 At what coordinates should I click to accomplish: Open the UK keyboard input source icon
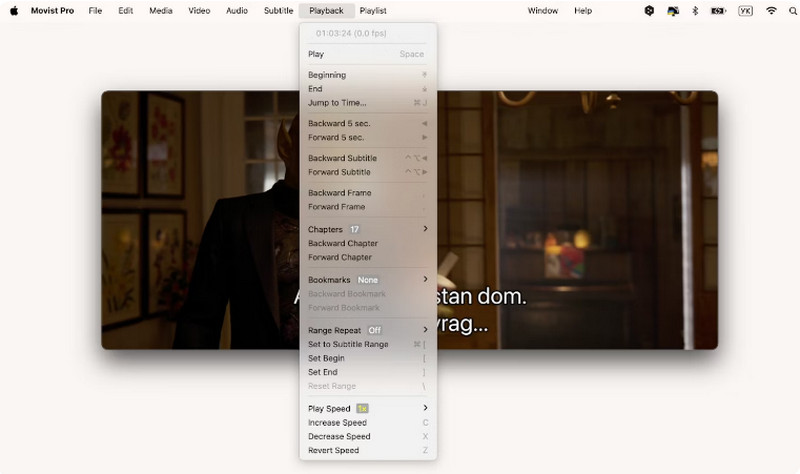[745, 10]
